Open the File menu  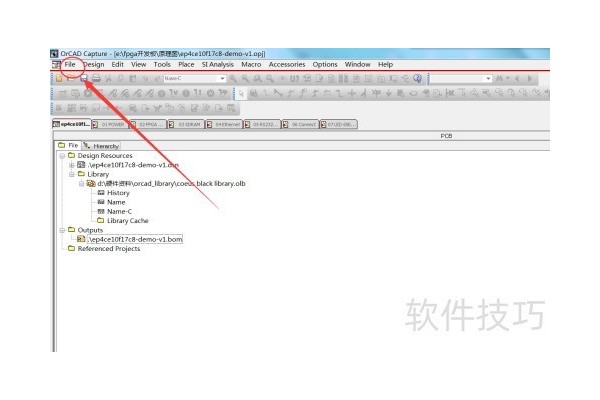70,64
